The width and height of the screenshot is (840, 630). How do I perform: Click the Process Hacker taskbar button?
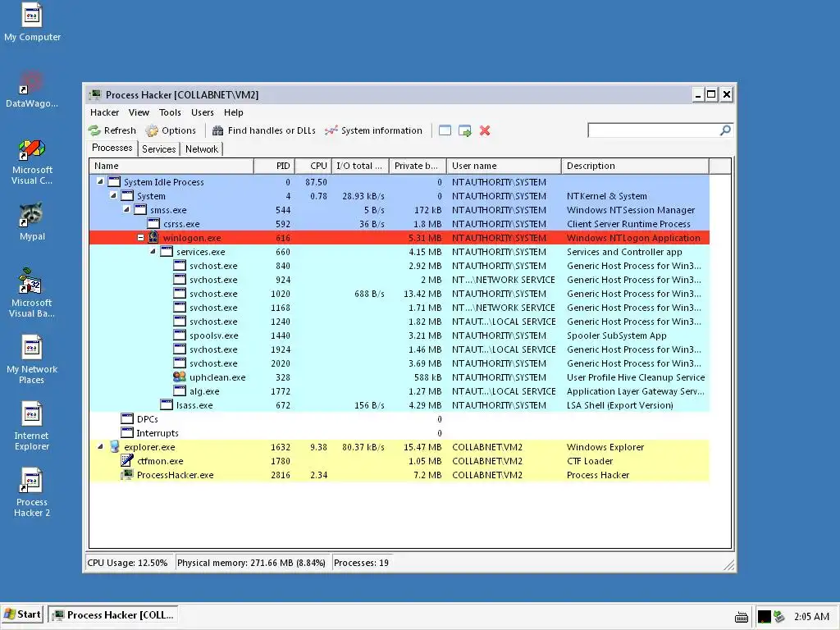pyautogui.click(x=113, y=615)
